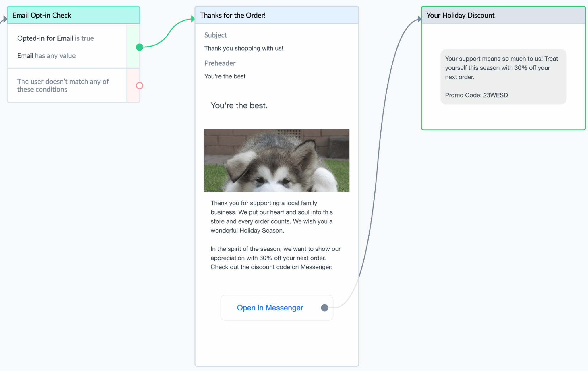Click the green matched-condition connector dot

point(140,47)
